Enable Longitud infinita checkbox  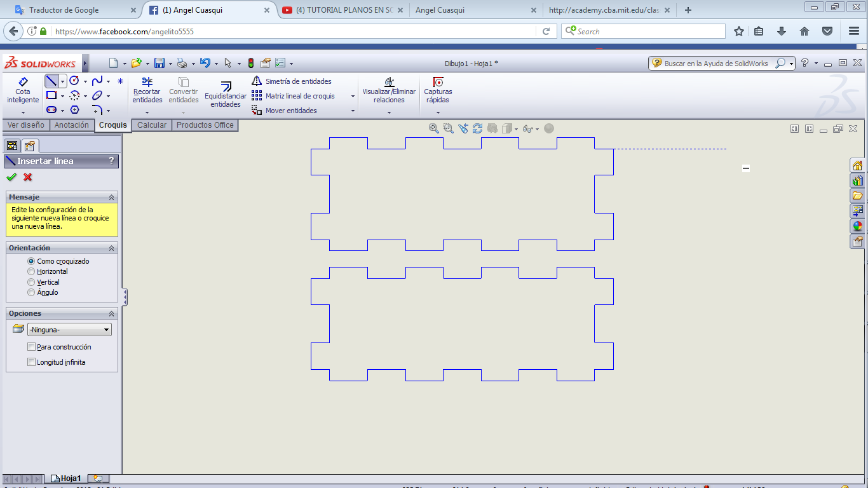pos(32,362)
